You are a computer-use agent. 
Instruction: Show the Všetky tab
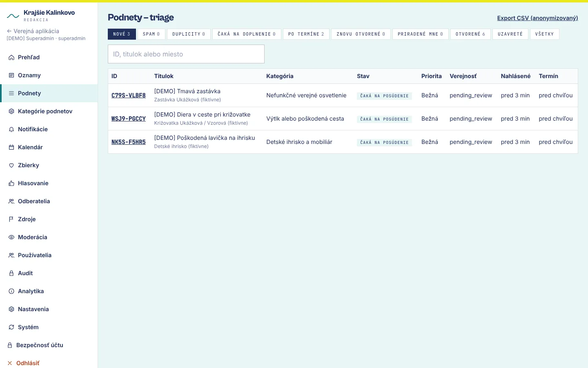(545, 34)
